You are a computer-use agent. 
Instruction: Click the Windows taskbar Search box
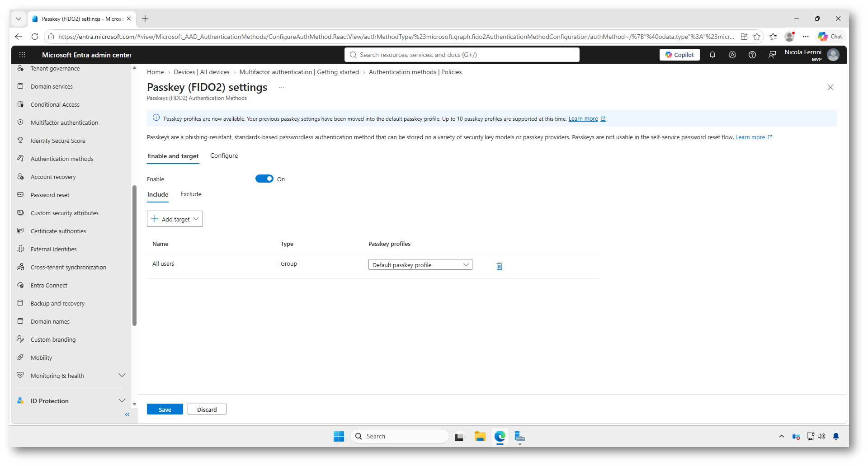[x=400, y=436]
